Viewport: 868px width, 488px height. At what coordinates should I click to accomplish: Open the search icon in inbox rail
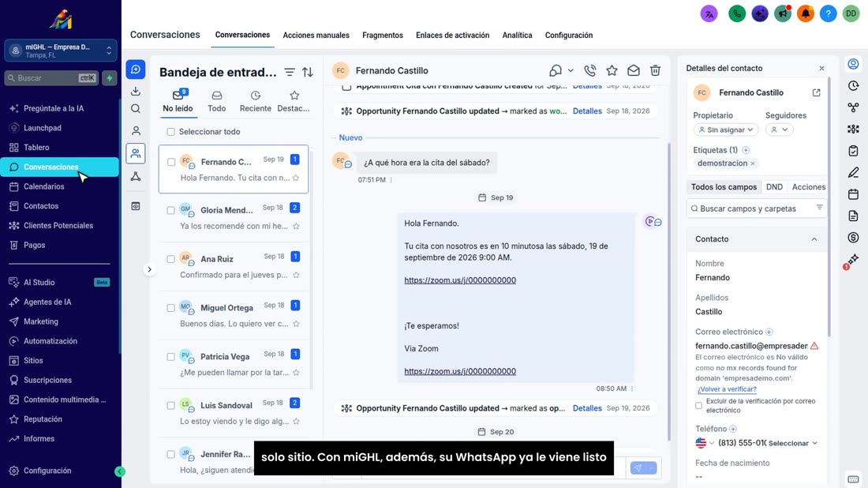(136, 108)
